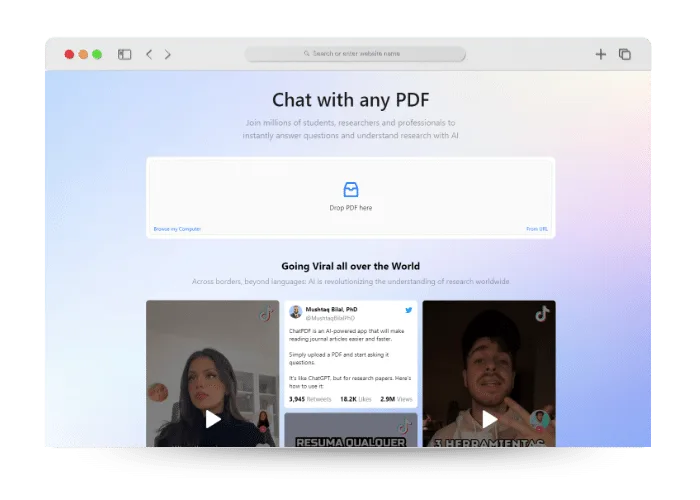The height and width of the screenshot is (500, 700).
Task: Click TikTok logo on the woman's video
Action: coord(267,314)
